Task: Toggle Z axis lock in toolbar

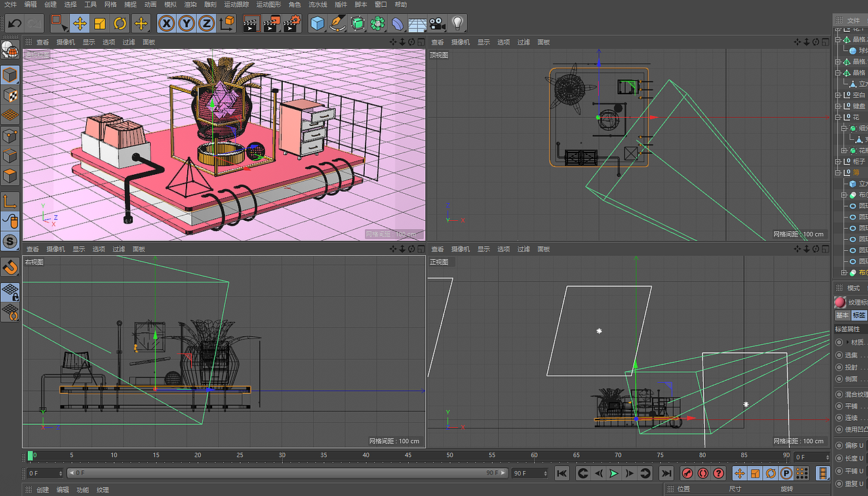Action: pos(206,24)
